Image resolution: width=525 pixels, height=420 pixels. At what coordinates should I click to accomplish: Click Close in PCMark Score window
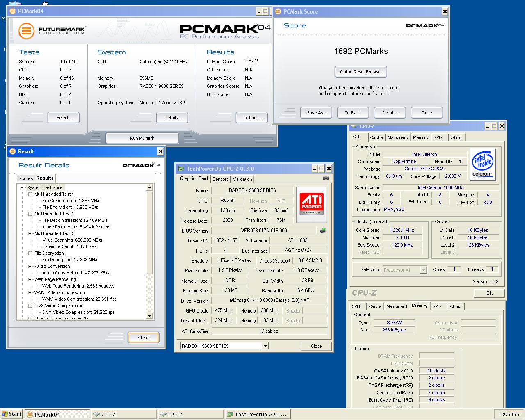click(x=427, y=113)
